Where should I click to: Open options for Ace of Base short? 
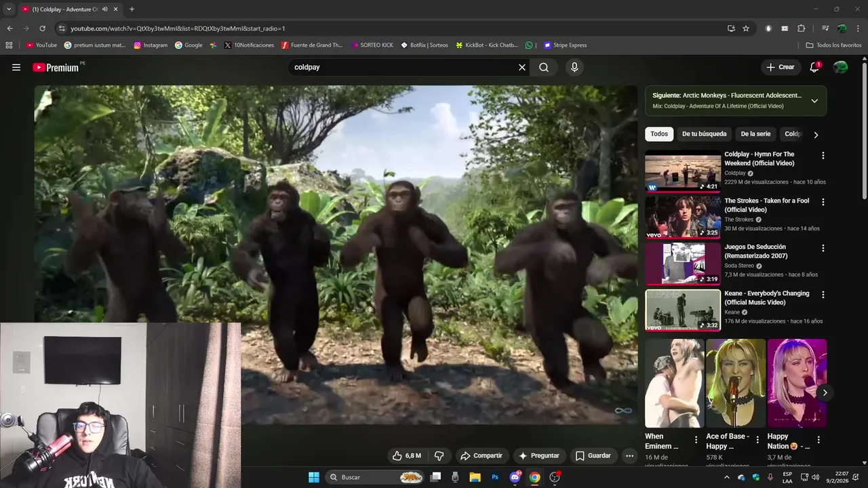(x=757, y=439)
